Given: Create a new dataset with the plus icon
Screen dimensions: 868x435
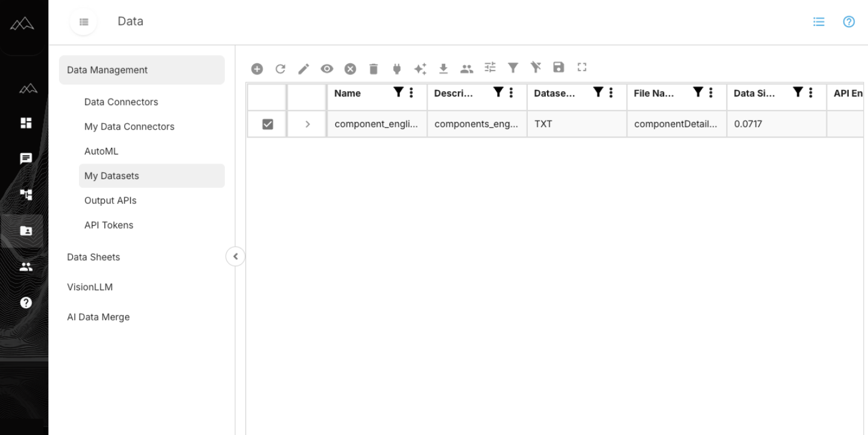Looking at the screenshot, I should click(257, 68).
